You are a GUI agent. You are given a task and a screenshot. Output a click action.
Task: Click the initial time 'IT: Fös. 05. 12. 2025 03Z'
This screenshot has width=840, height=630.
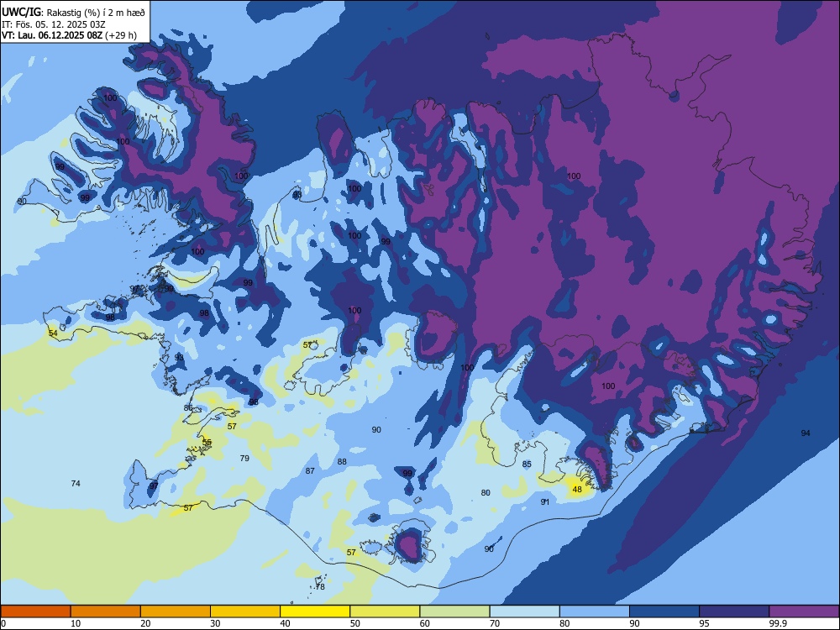53,24
